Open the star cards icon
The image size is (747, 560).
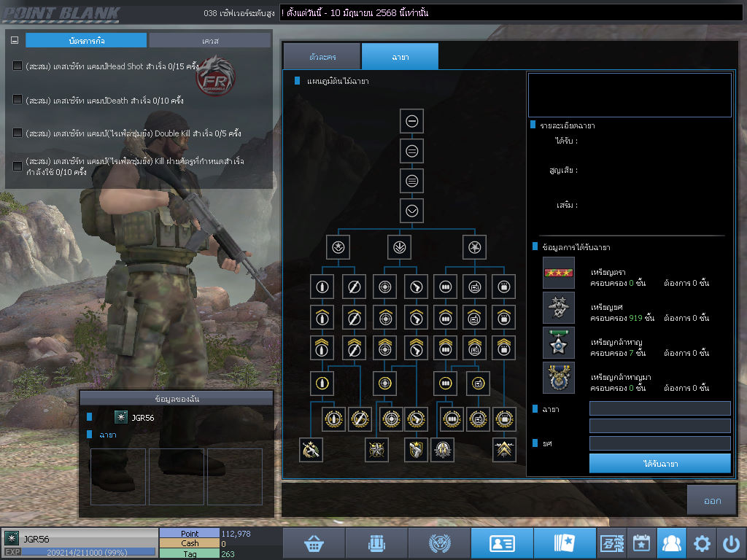click(x=565, y=542)
